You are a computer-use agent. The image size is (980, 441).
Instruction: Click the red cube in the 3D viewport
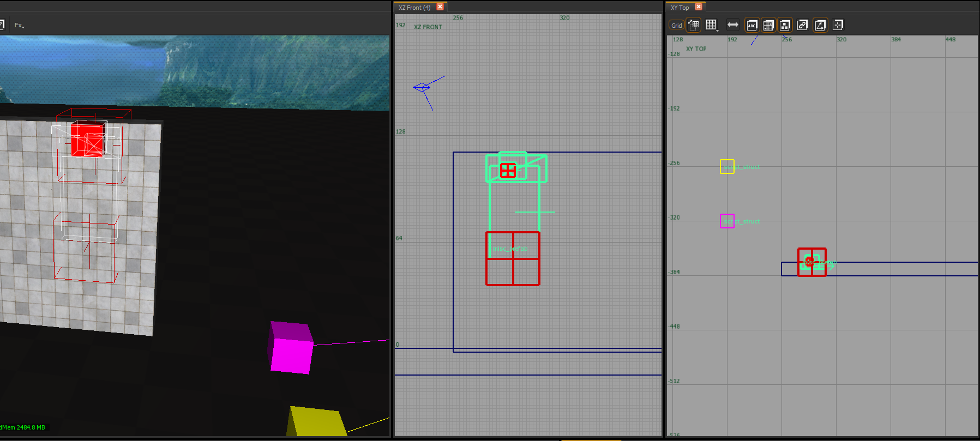click(87, 140)
